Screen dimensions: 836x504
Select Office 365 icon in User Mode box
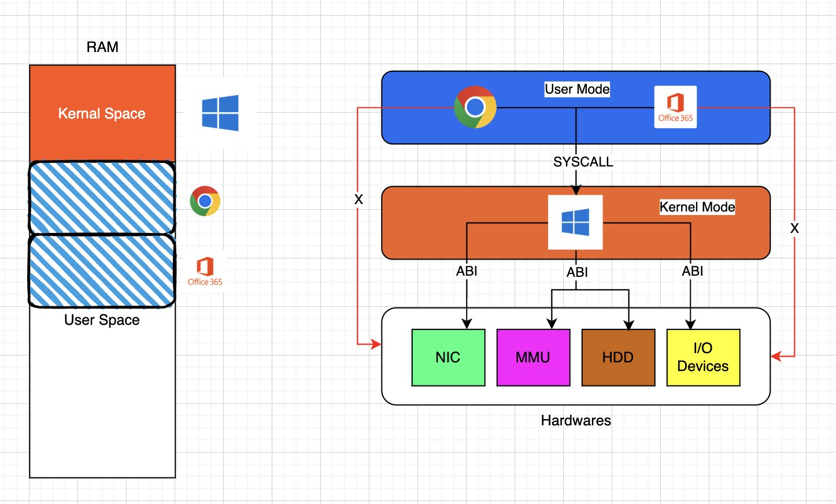[675, 107]
